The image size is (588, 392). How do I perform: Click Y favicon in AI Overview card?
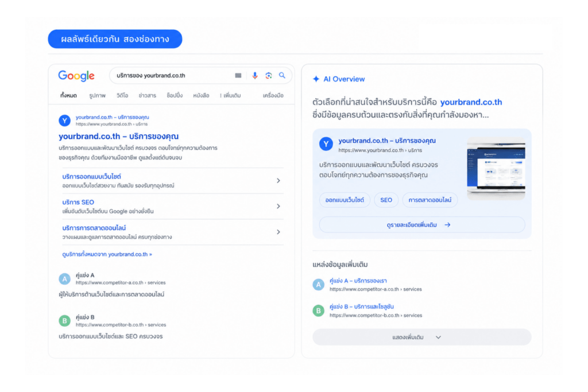(x=326, y=144)
